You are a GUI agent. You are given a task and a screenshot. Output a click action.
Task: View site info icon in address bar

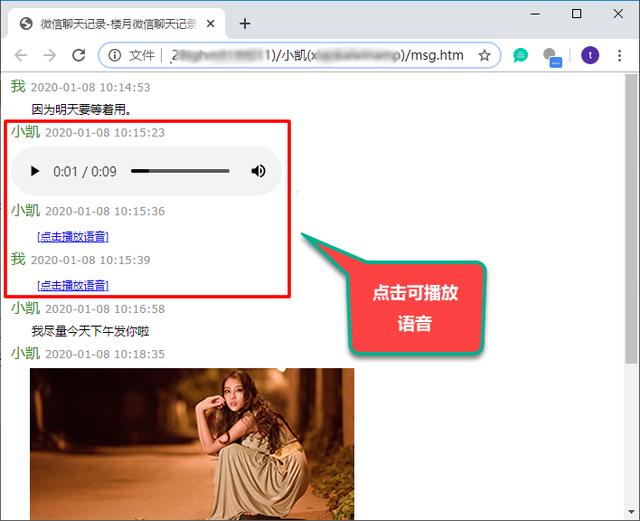pyautogui.click(x=115, y=55)
